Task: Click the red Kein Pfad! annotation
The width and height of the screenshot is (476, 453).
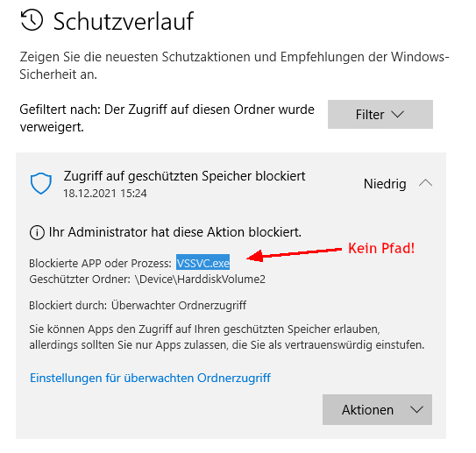Action: [381, 248]
